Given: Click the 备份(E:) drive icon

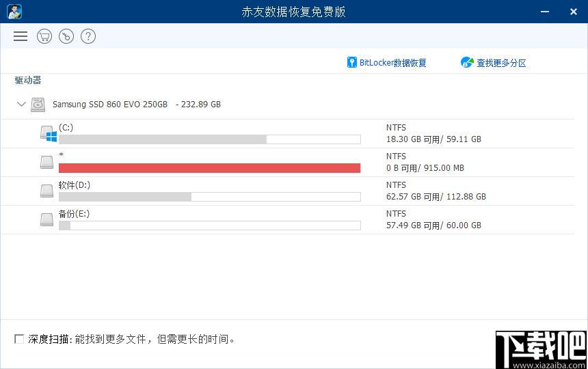Looking at the screenshot, I should (47, 219).
